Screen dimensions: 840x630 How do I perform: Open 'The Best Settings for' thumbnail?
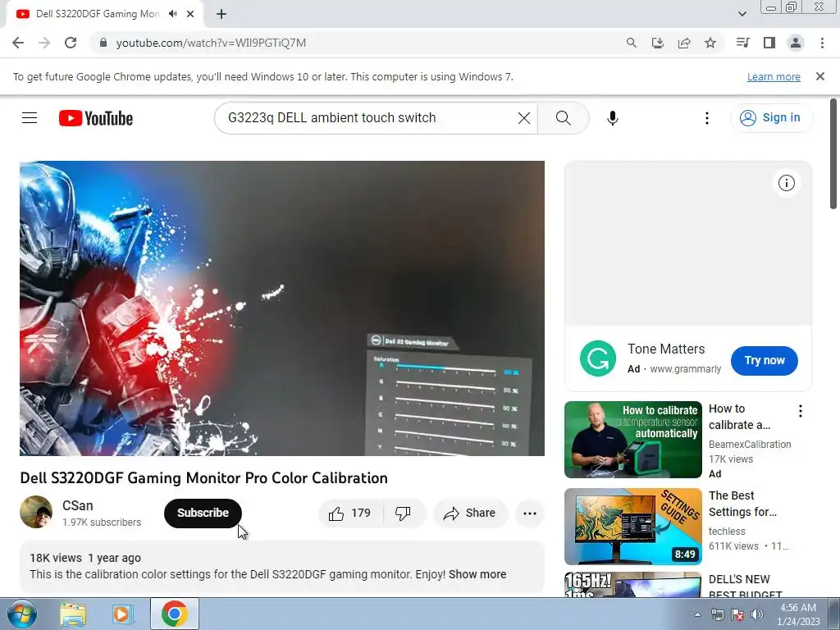point(632,527)
